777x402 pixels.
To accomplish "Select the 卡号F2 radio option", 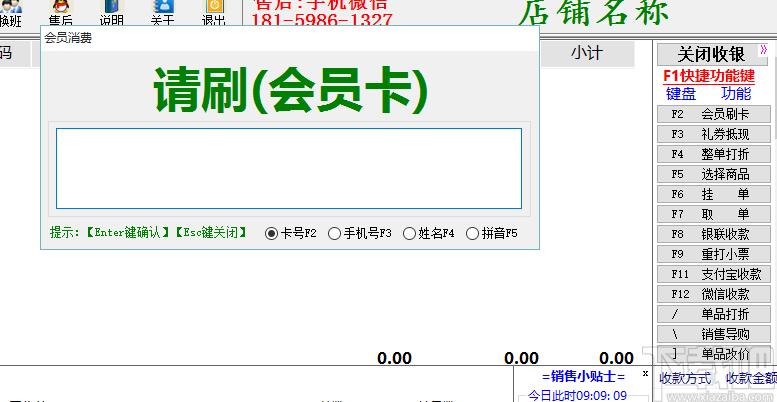I will point(291,233).
